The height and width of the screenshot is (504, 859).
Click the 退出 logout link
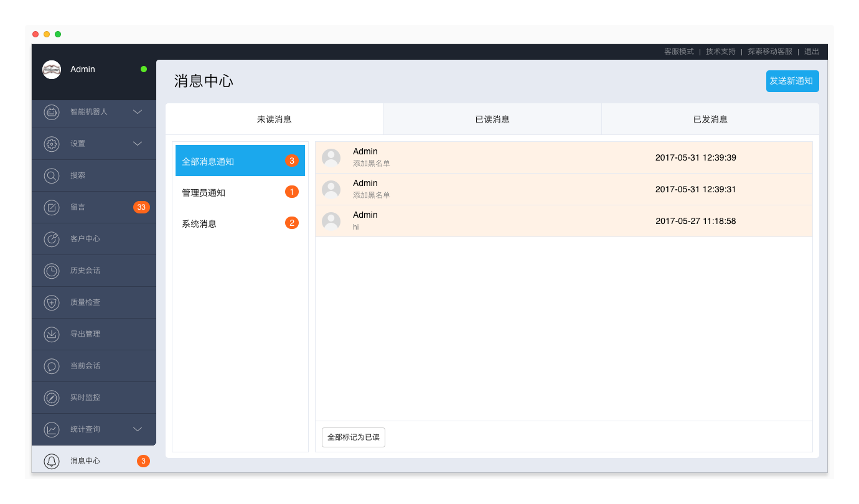[812, 52]
